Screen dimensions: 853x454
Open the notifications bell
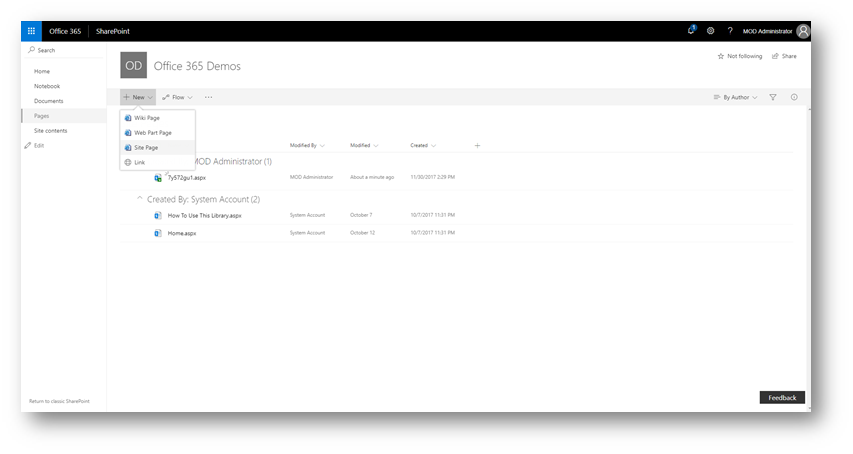(691, 30)
